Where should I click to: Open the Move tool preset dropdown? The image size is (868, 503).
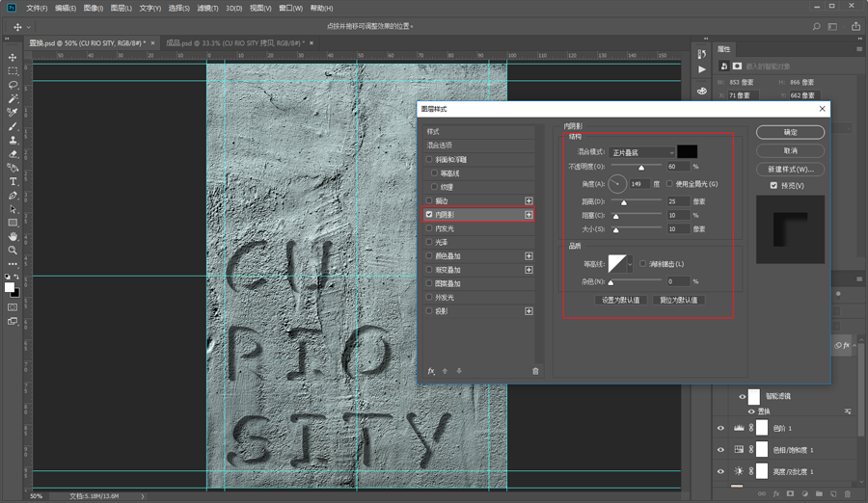click(x=29, y=27)
